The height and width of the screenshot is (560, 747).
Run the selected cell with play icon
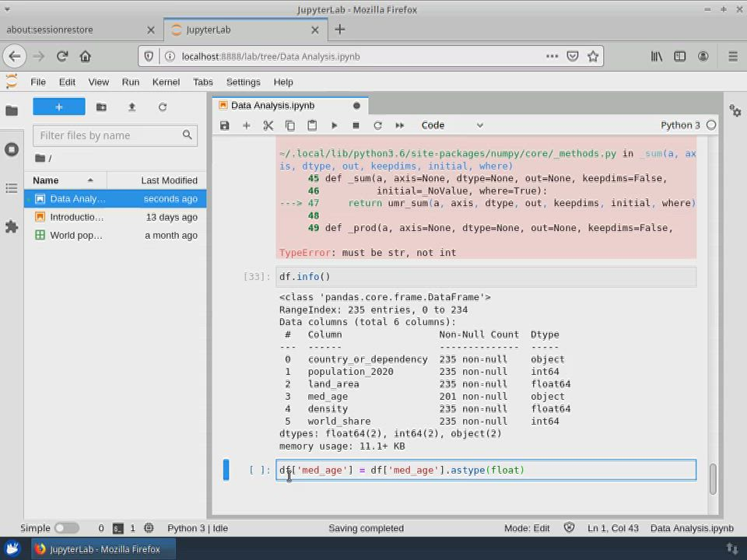point(335,125)
